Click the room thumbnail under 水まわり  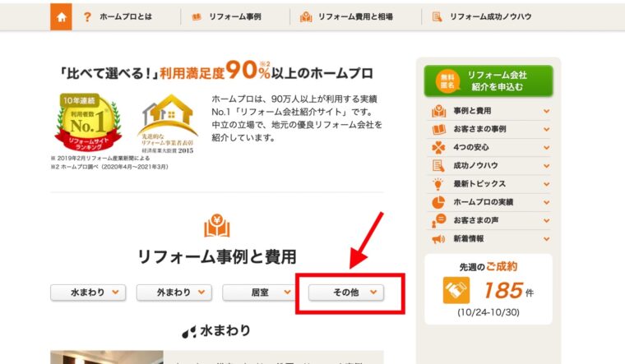[x=107, y=357]
